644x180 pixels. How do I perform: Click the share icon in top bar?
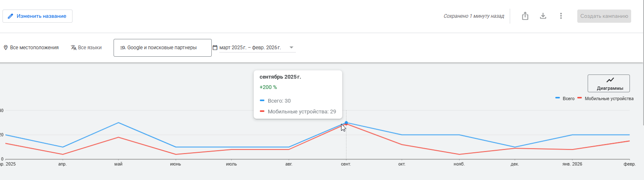pos(525,16)
